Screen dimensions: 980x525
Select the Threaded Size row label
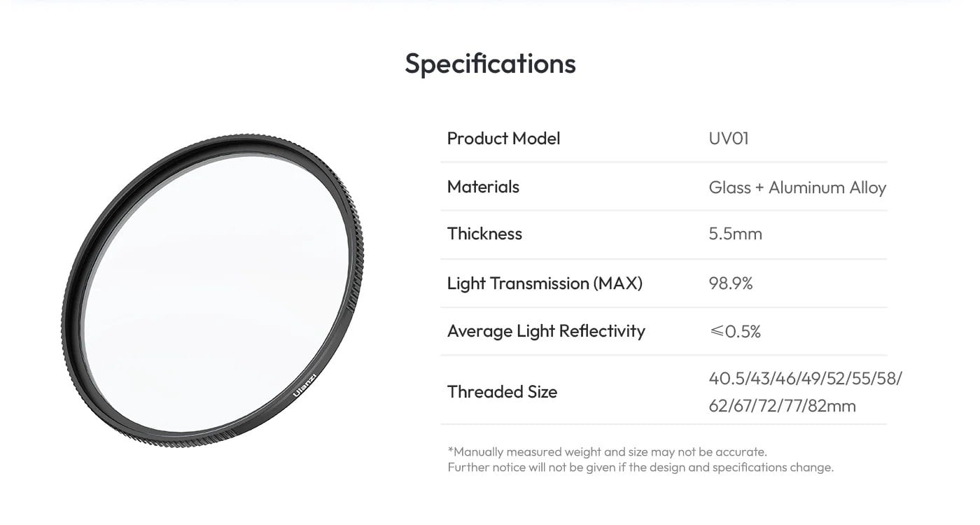coord(502,392)
